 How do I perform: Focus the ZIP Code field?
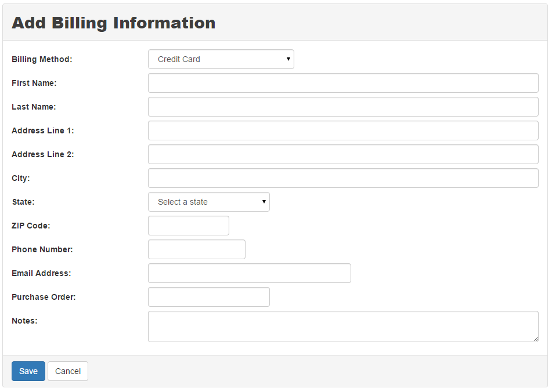[189, 226]
